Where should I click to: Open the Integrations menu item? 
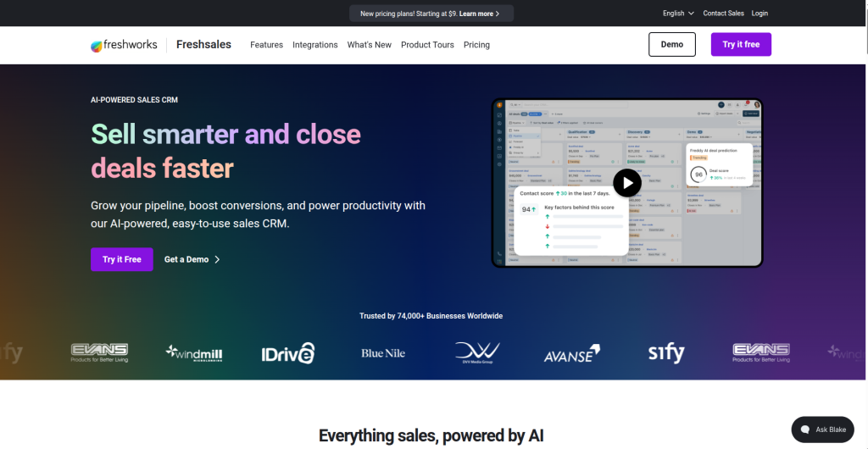pos(315,45)
